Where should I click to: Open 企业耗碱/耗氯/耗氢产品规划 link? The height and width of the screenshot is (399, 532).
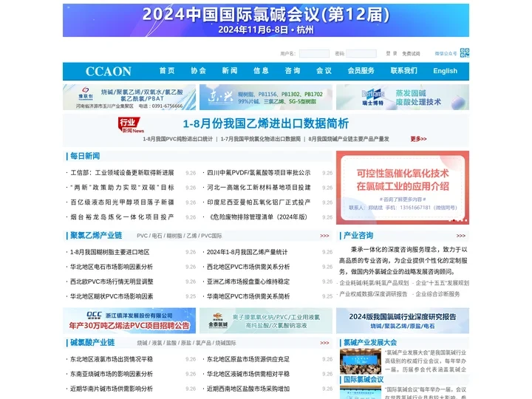tap(374, 282)
